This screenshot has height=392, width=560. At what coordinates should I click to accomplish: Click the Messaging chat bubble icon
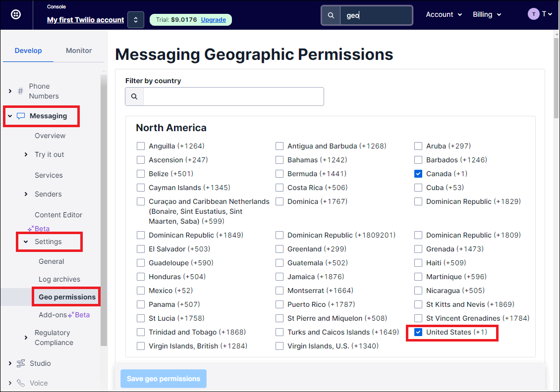tap(21, 116)
